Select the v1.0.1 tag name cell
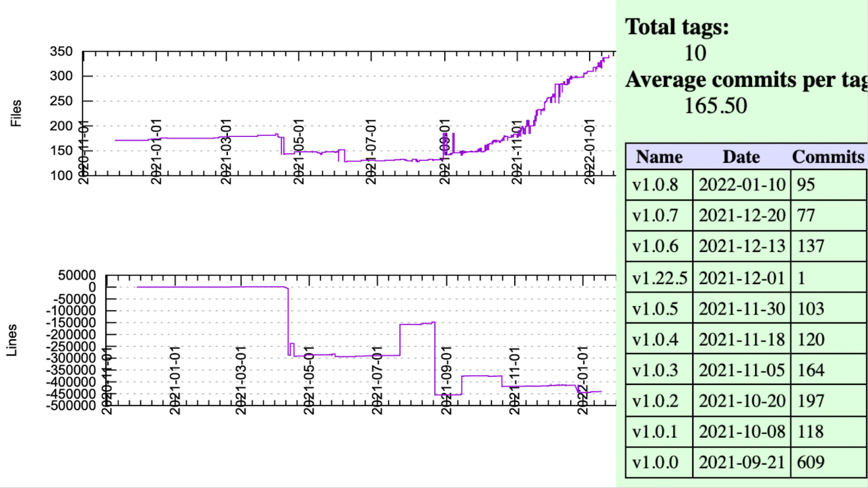The image size is (868, 488). click(659, 432)
